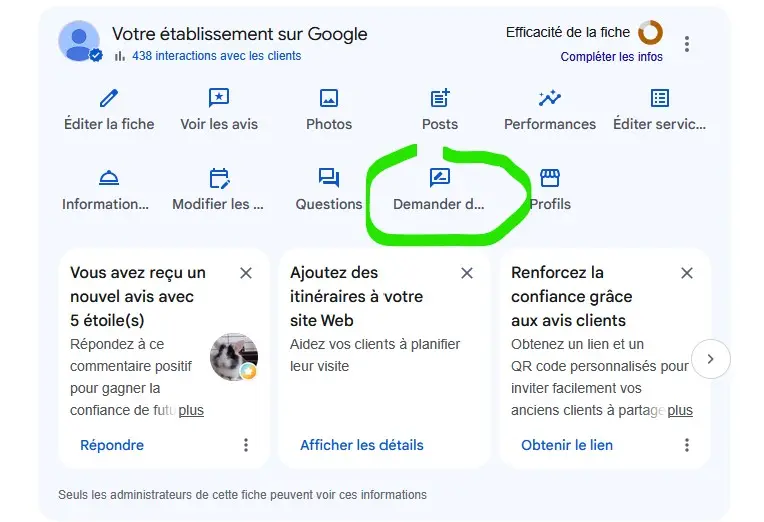This screenshot has height=522, width=764.
Task: Open the header three-dot menu
Action: [x=687, y=44]
